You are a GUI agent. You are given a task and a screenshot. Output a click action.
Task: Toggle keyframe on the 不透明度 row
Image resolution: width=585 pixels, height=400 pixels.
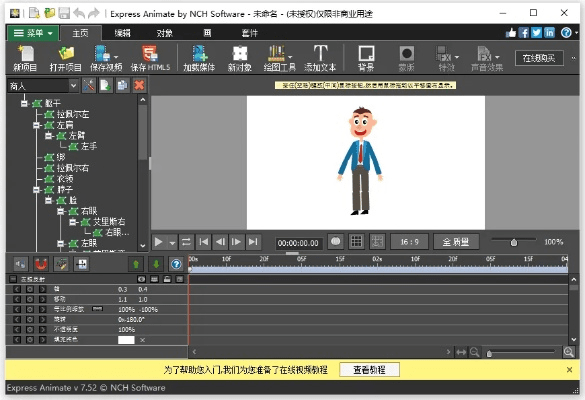tap(30, 329)
